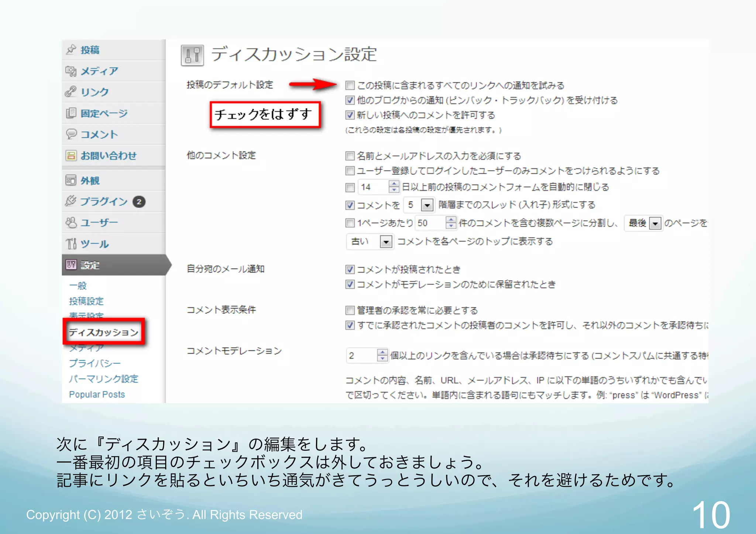Toggle allow comments on new posts checkbox

click(x=350, y=115)
